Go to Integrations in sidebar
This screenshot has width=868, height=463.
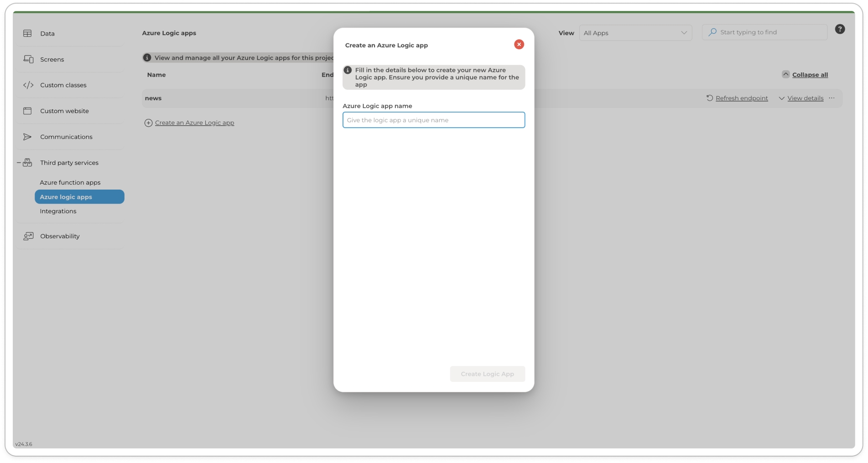pos(58,211)
